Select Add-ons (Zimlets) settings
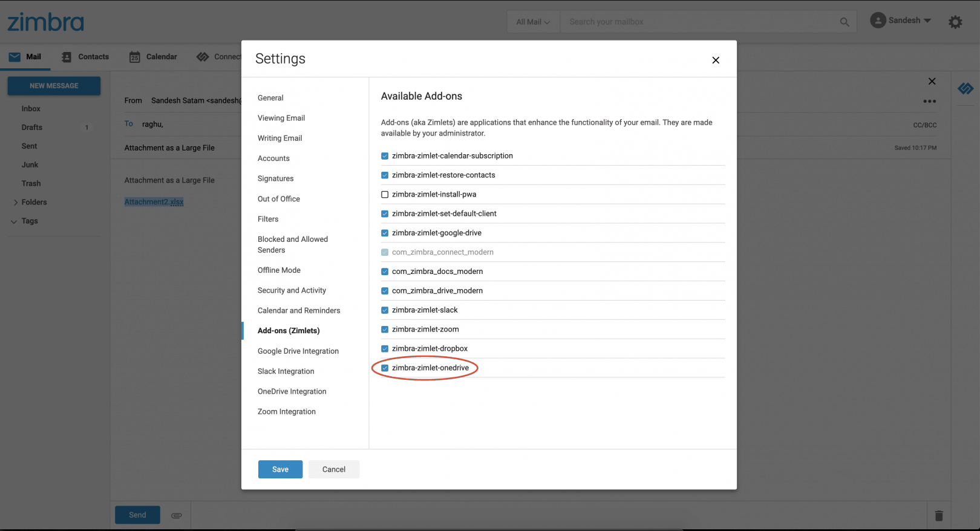The height and width of the screenshot is (531, 980). [x=289, y=331]
